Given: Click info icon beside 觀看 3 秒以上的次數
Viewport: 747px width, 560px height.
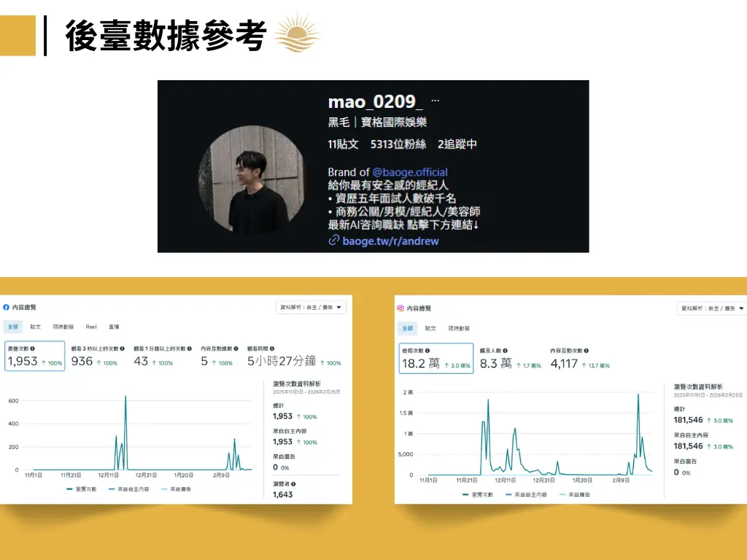Looking at the screenshot, I should [122, 349].
